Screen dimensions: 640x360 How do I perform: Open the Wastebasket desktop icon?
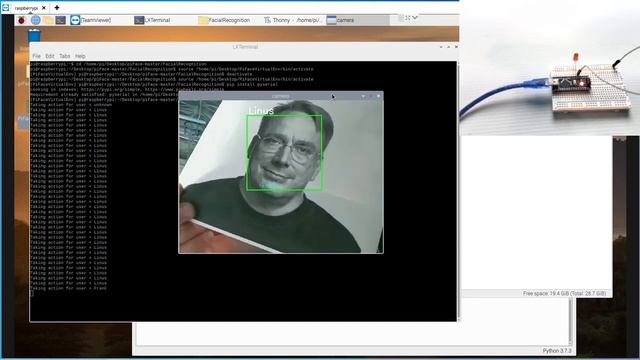[x=34, y=36]
